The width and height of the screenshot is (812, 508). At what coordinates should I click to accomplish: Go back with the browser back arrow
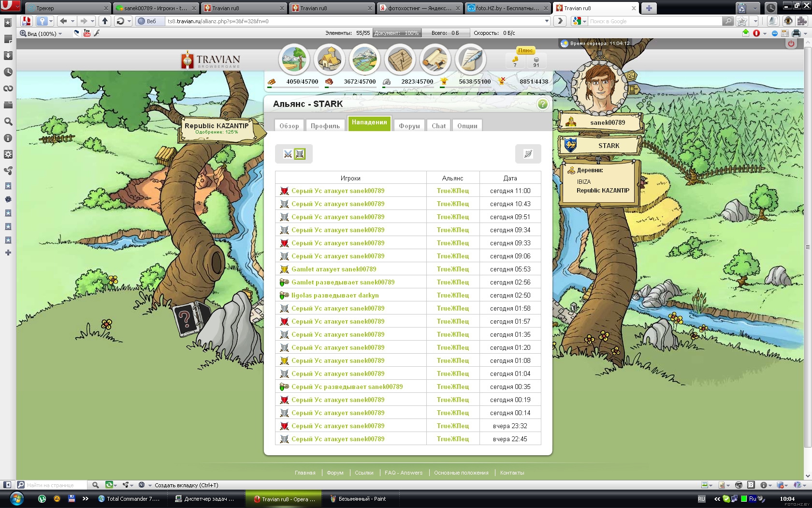[x=63, y=21]
